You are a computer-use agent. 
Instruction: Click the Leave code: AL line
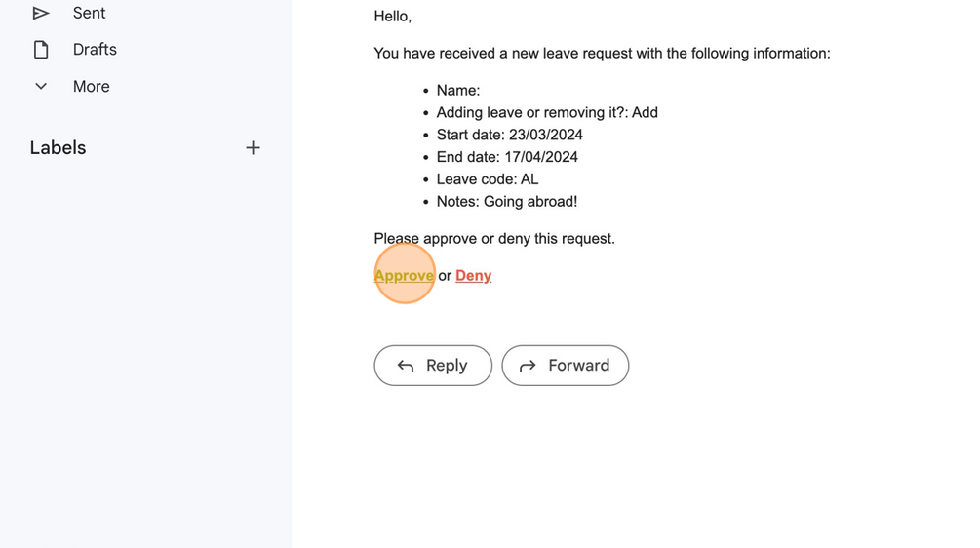pos(487,179)
